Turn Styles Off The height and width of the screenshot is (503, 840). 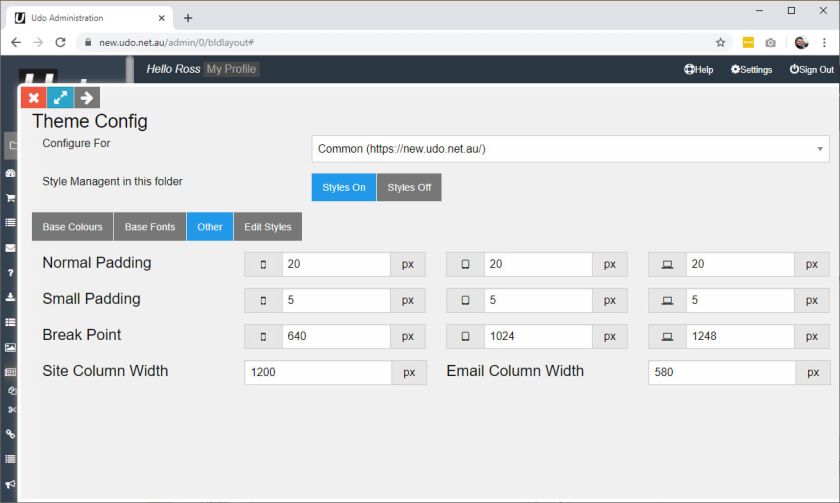[409, 187]
